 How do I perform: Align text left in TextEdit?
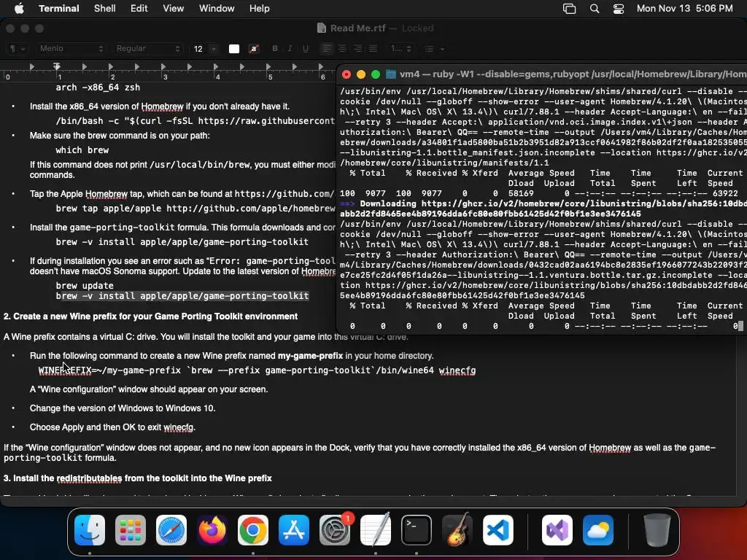tap(326, 49)
